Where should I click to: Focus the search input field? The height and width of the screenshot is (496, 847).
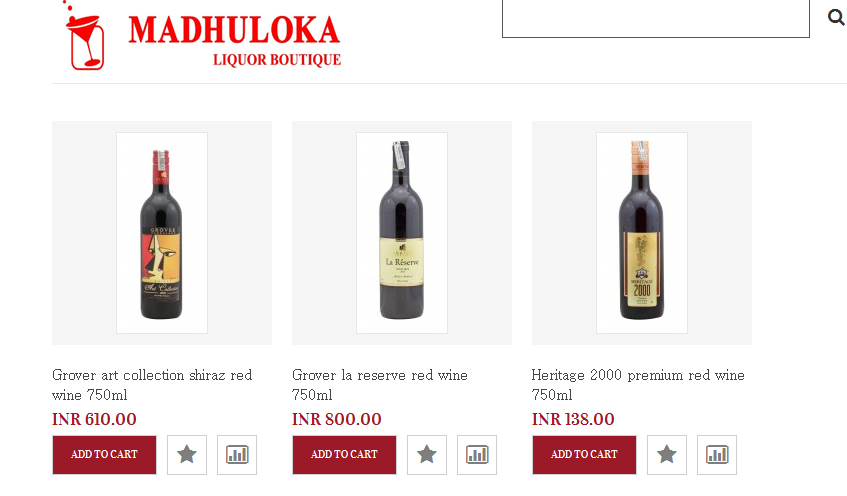pos(656,19)
